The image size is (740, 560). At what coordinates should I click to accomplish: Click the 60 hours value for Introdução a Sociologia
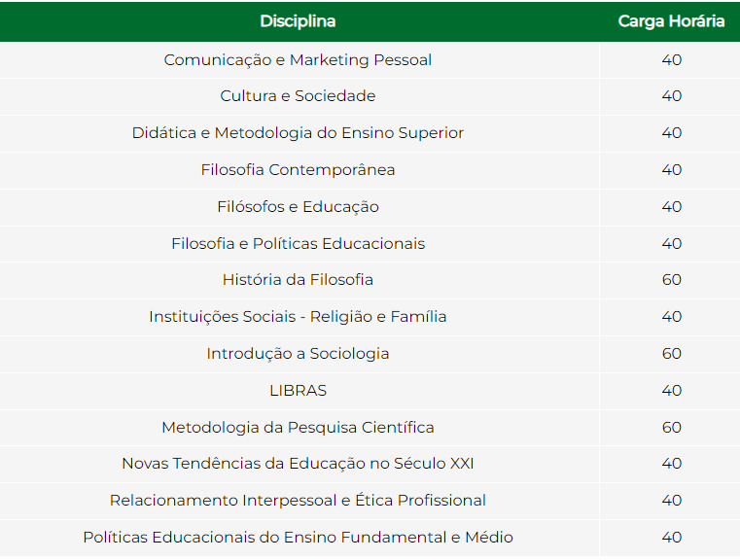[672, 353]
